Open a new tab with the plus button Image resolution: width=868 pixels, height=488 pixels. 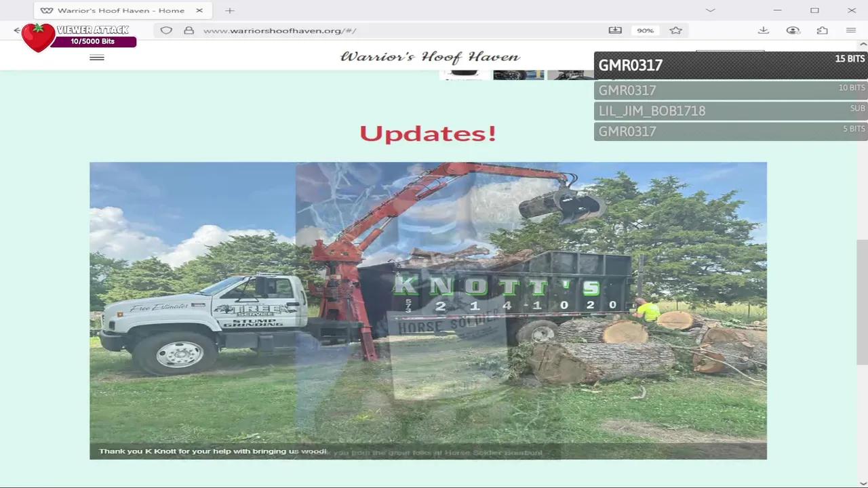(x=230, y=10)
